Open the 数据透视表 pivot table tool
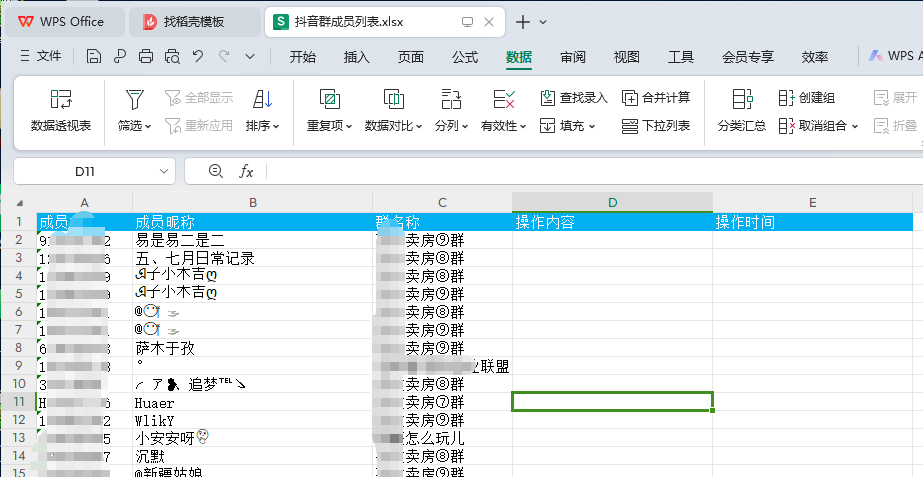Screen dimensions: 923x477 [61, 110]
